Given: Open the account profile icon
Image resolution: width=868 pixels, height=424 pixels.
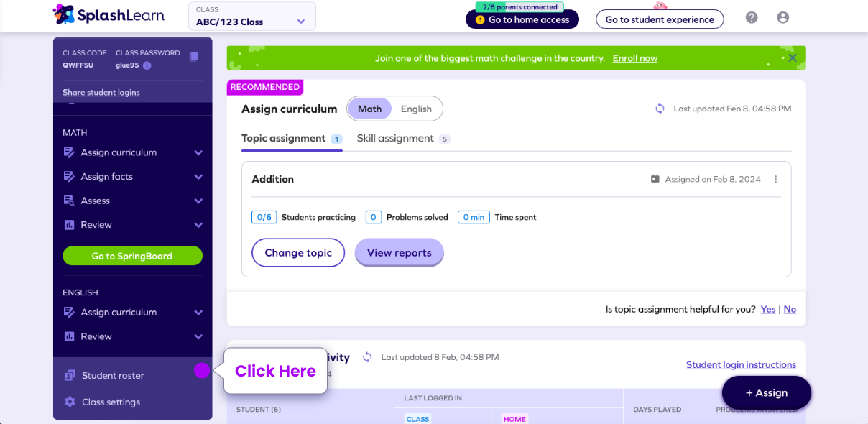Looking at the screenshot, I should click(x=782, y=17).
